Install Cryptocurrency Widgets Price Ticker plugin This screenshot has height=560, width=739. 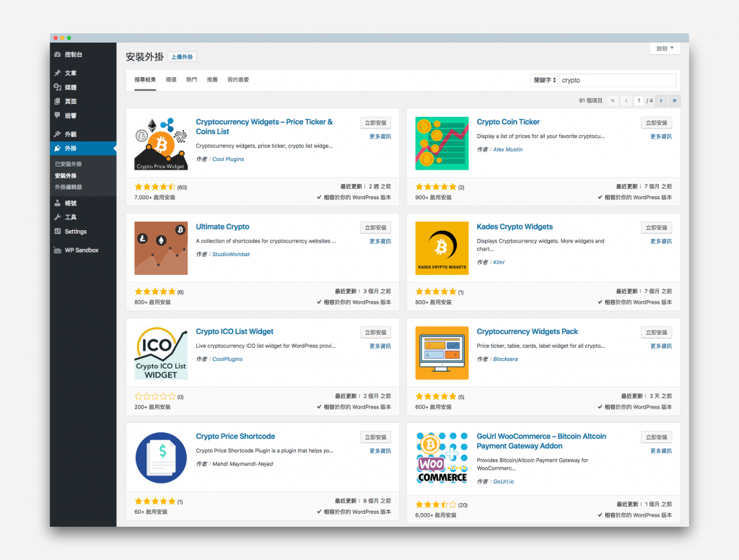tap(375, 123)
